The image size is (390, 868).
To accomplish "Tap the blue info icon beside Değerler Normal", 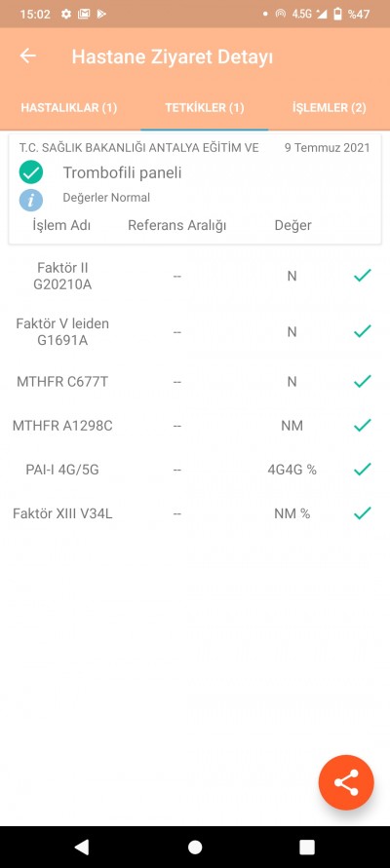I will coord(31,200).
